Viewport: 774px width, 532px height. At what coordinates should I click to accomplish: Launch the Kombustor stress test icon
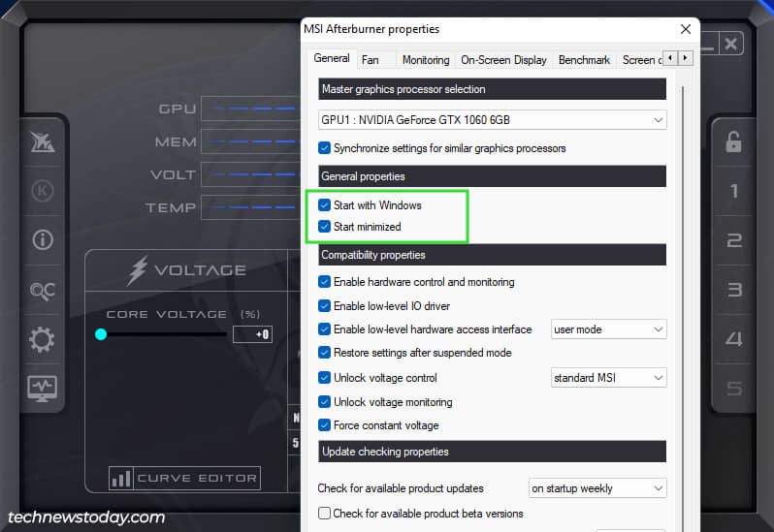point(43,191)
